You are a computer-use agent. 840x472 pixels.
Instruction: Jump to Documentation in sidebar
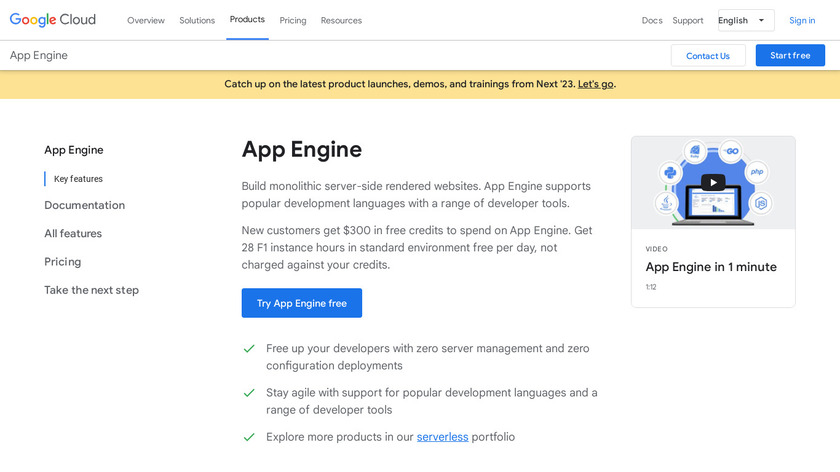click(85, 205)
